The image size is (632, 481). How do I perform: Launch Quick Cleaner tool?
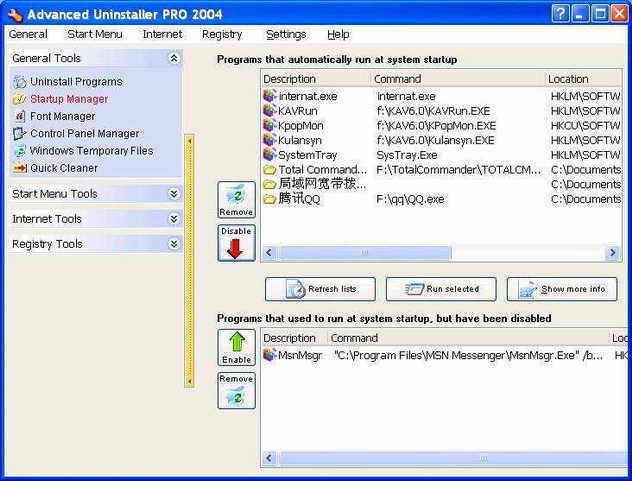(64, 168)
